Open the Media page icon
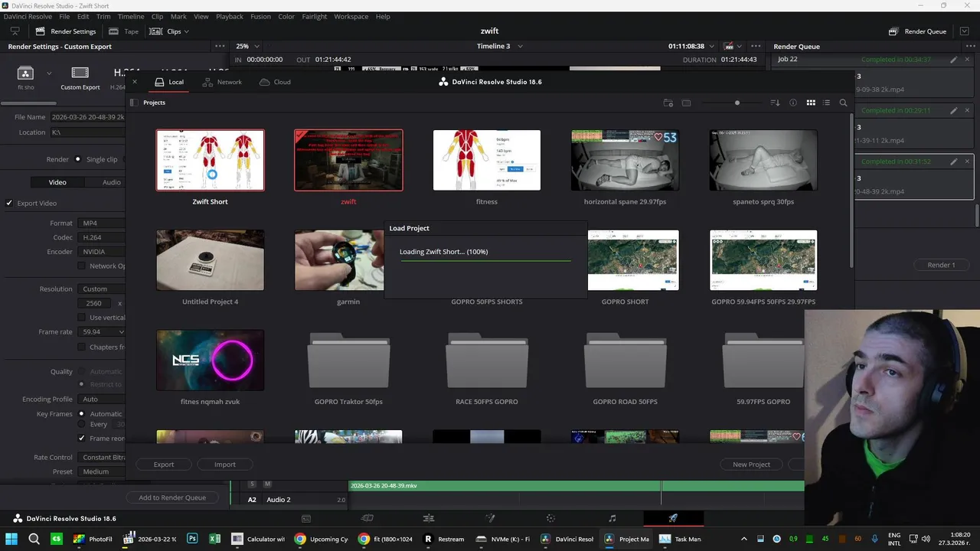Image resolution: width=980 pixels, height=551 pixels. [306, 518]
